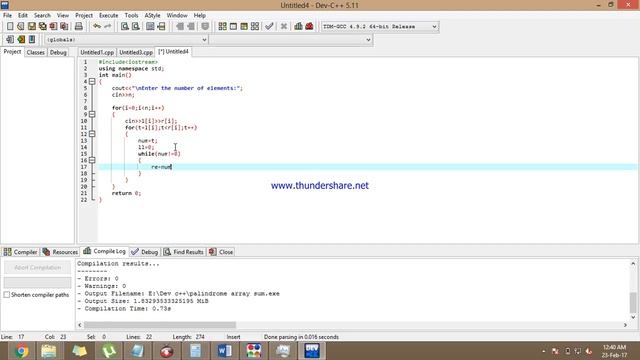Select the Debug sidebar tab

[x=58, y=52]
